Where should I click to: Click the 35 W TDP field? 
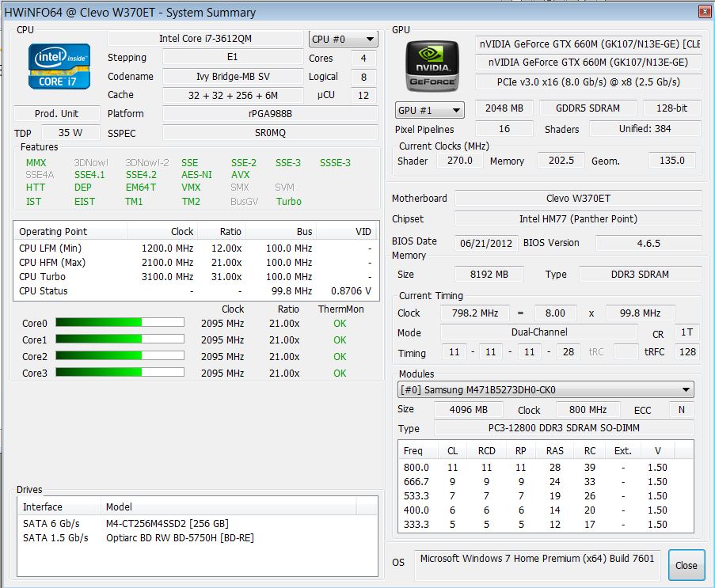point(70,133)
